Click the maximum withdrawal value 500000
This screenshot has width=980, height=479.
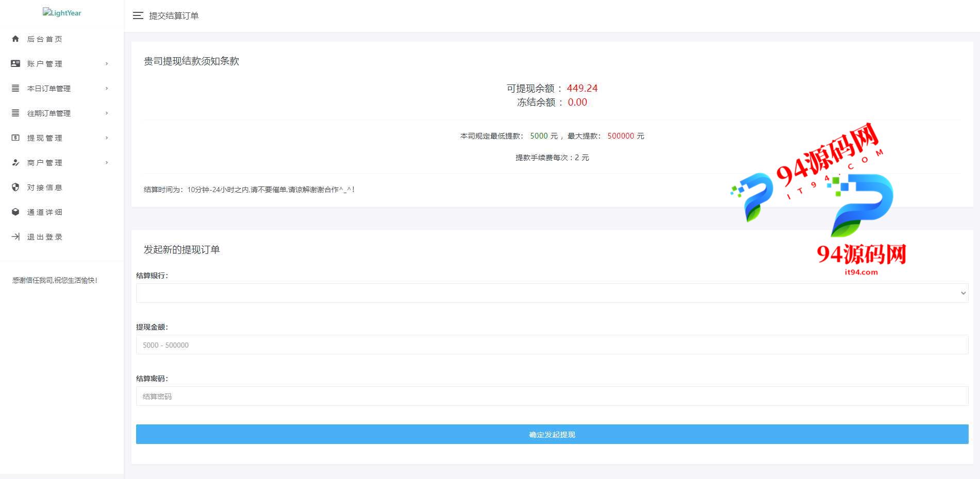(x=621, y=136)
